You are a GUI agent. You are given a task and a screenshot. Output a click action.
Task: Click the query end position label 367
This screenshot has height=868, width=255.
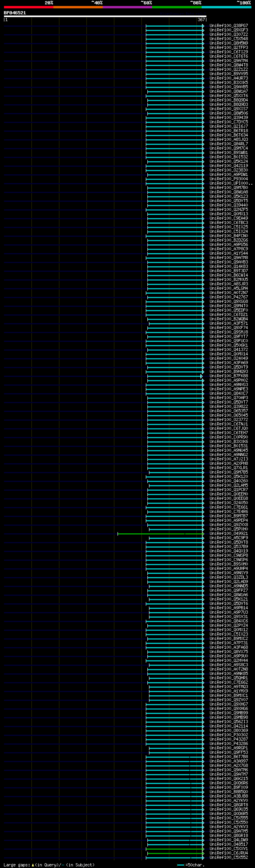click(x=201, y=20)
